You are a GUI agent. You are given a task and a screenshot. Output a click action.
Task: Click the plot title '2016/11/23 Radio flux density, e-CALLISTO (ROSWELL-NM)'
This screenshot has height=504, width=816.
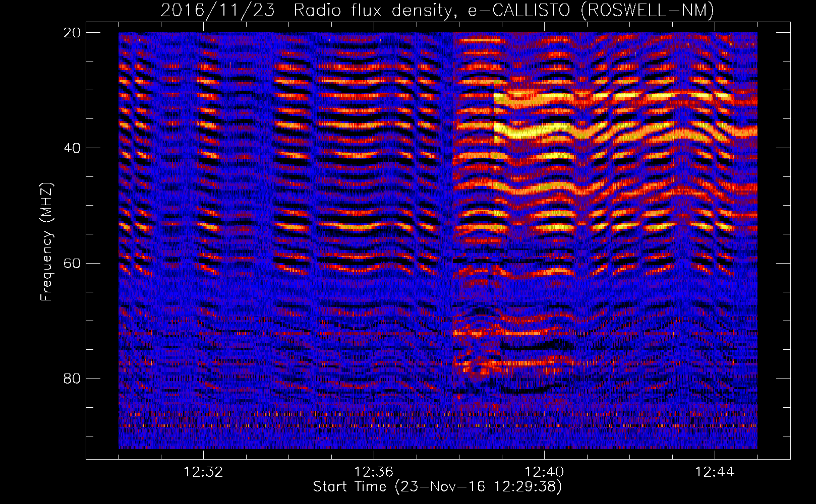[437, 10]
